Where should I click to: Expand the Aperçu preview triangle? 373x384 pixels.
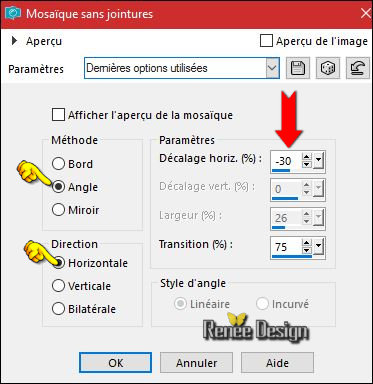point(14,41)
